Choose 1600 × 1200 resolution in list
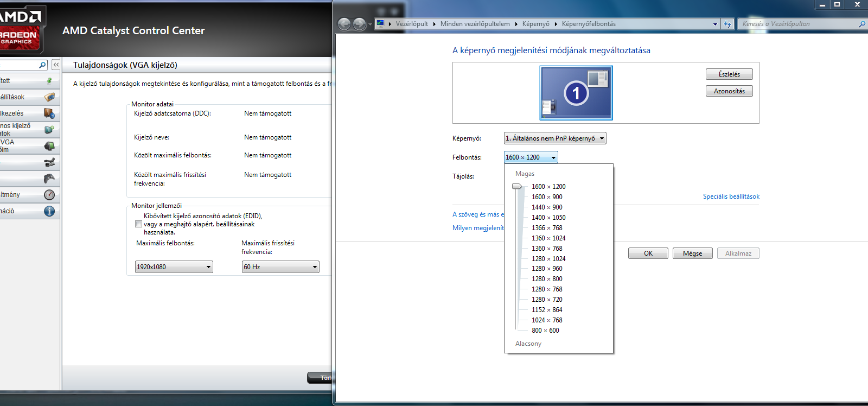The image size is (868, 406). pos(548,187)
